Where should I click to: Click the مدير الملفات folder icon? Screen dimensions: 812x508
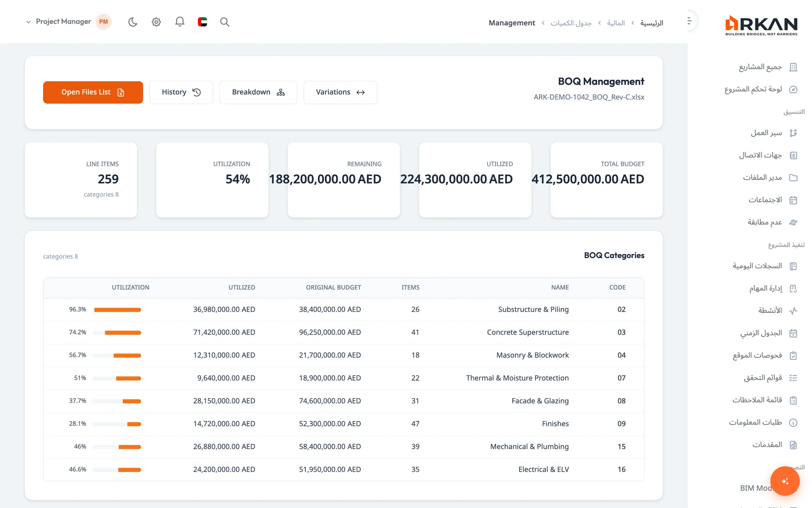click(x=793, y=178)
